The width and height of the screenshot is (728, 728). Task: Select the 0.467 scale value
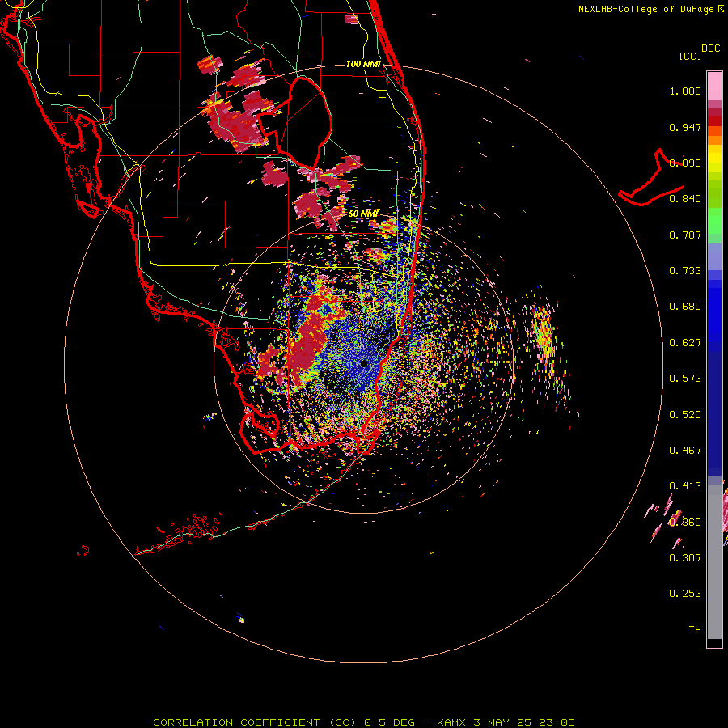(685, 451)
